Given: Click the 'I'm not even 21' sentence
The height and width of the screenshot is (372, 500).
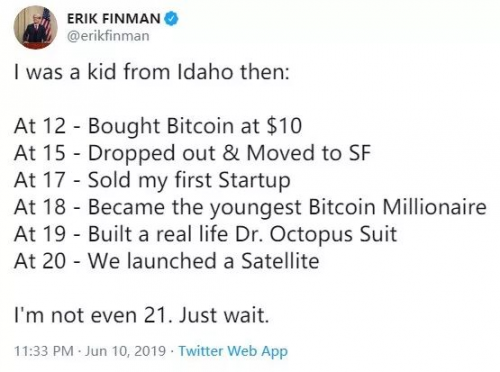Looking at the screenshot, I should pyautogui.click(x=93, y=315).
